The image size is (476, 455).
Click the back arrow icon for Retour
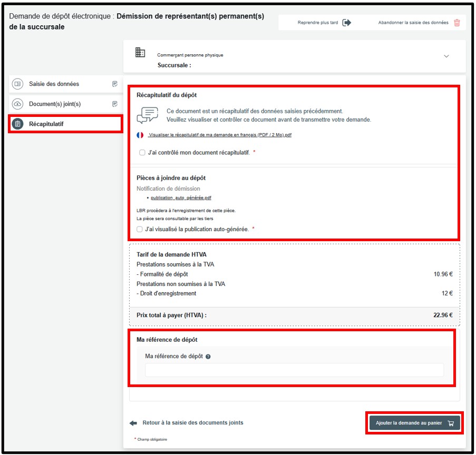click(x=133, y=423)
